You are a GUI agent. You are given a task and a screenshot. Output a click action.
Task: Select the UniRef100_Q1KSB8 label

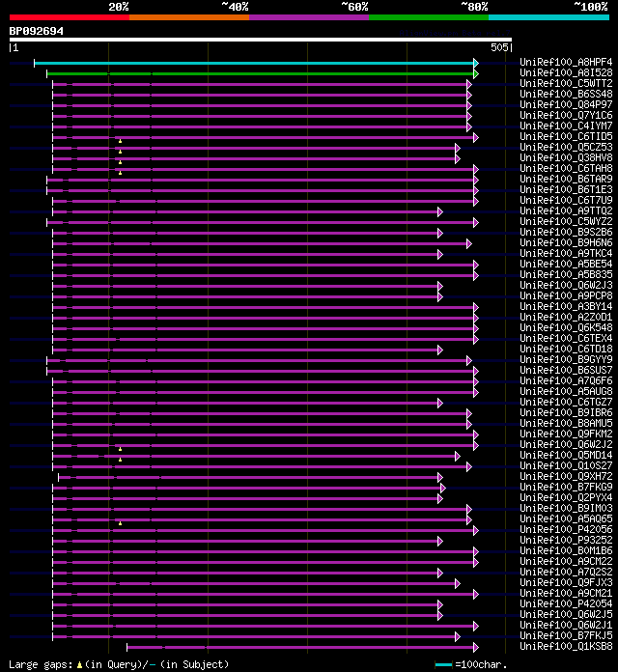click(x=566, y=647)
